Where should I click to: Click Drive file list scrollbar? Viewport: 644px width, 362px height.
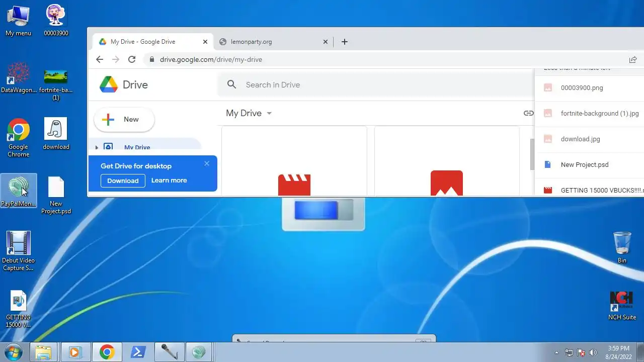coord(531,154)
